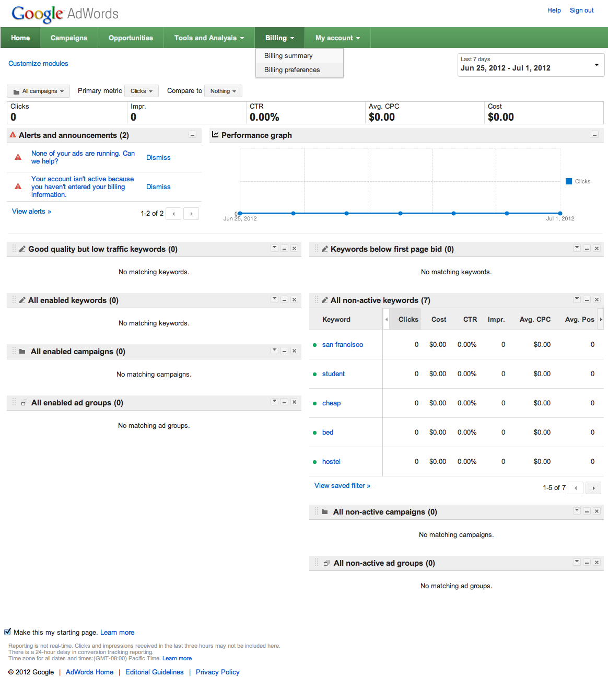Open the Opportunities tab
Screen dimensions: 608x700
[x=131, y=38]
